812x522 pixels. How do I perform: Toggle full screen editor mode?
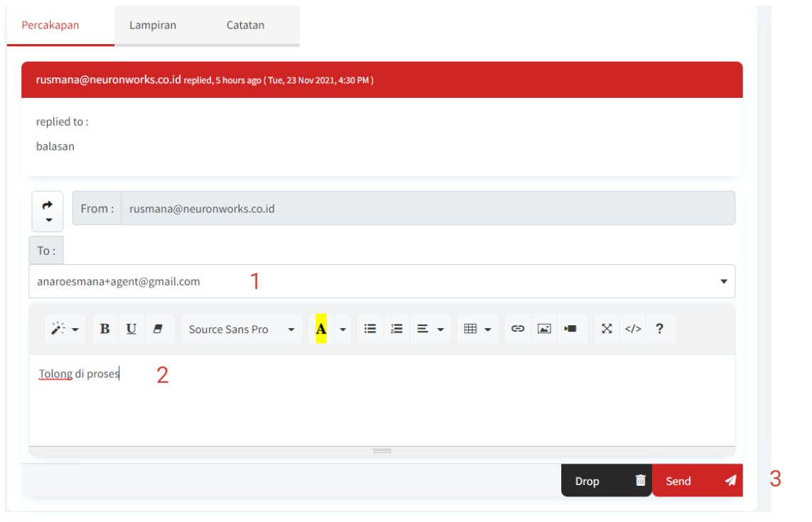coord(607,330)
